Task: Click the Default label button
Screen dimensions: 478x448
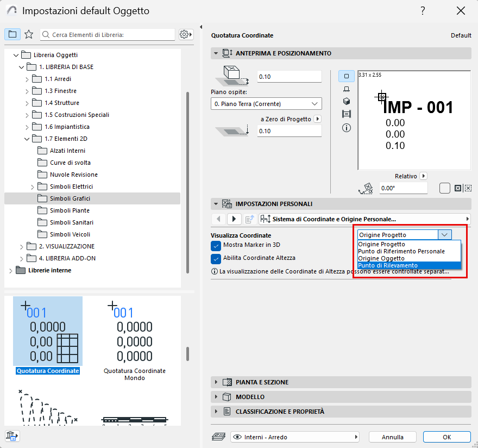Action: (461, 35)
